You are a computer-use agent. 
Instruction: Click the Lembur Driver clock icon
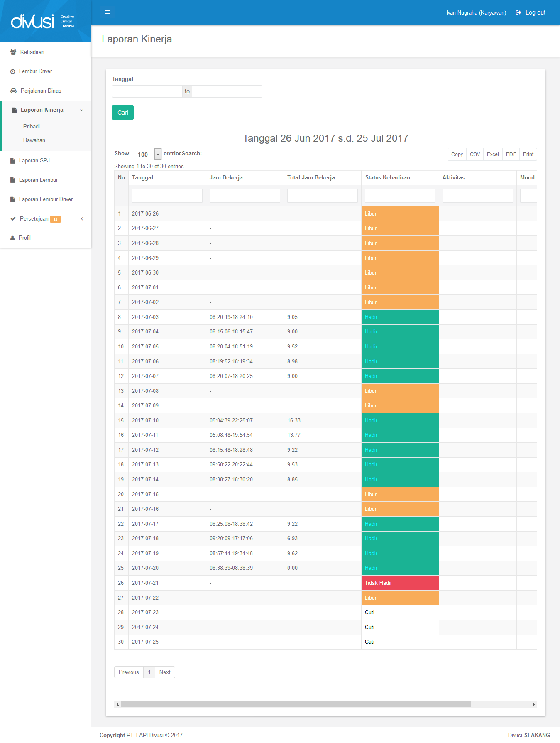[x=13, y=71]
